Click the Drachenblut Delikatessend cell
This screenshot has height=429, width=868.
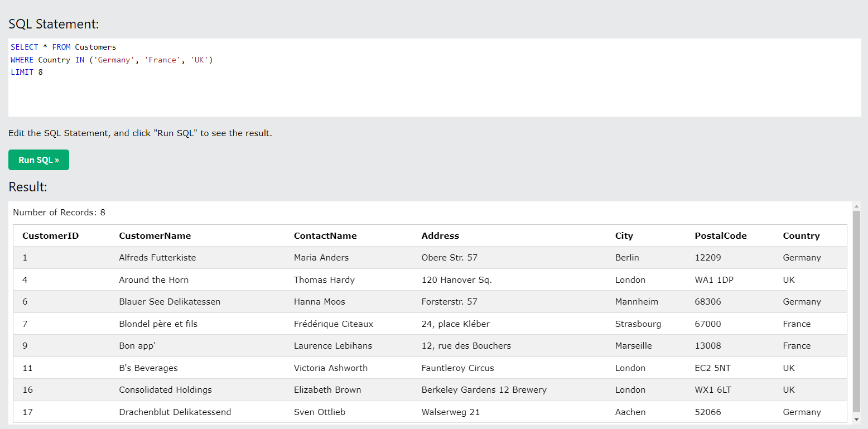point(175,412)
